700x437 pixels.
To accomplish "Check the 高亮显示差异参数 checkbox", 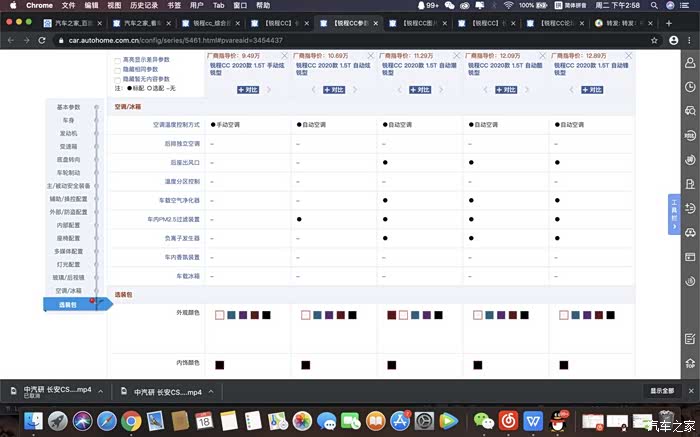I will point(118,60).
